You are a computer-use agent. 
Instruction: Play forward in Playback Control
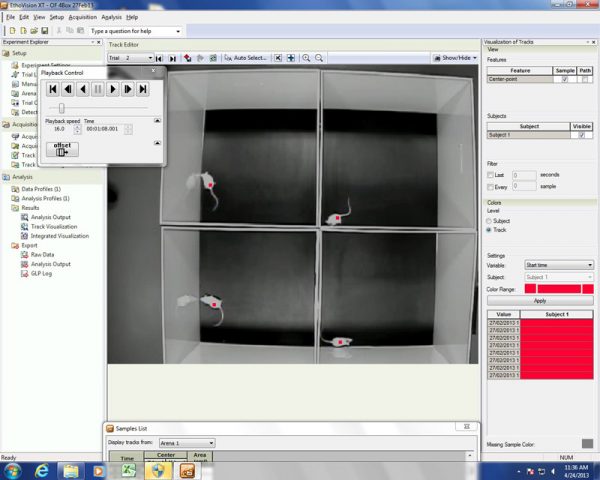pos(113,89)
